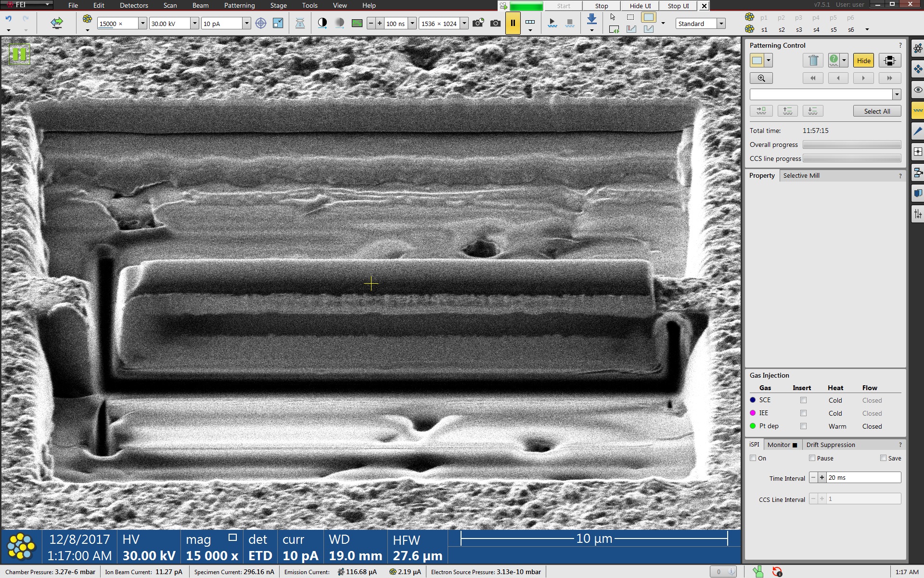
Task: Open the Patterning menu
Action: [x=239, y=5]
